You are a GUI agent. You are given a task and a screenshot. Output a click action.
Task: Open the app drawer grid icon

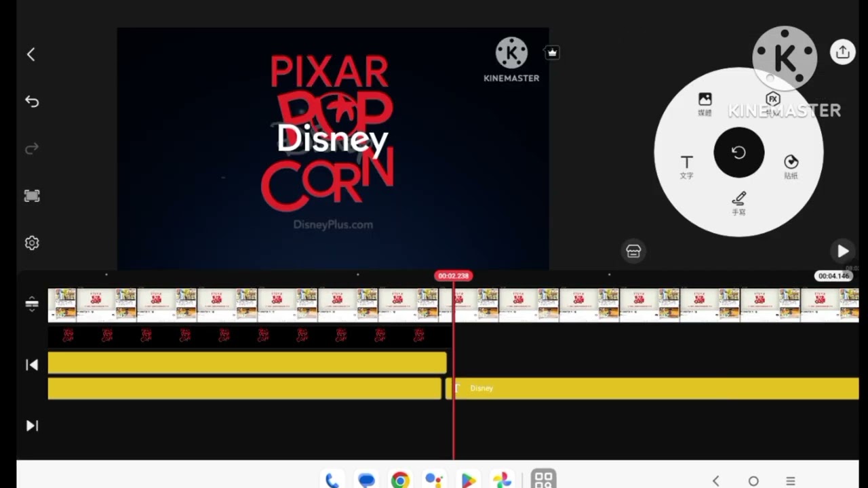coord(543,479)
